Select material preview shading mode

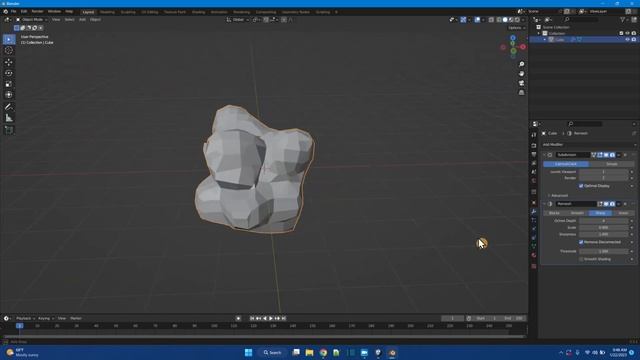[x=511, y=20]
